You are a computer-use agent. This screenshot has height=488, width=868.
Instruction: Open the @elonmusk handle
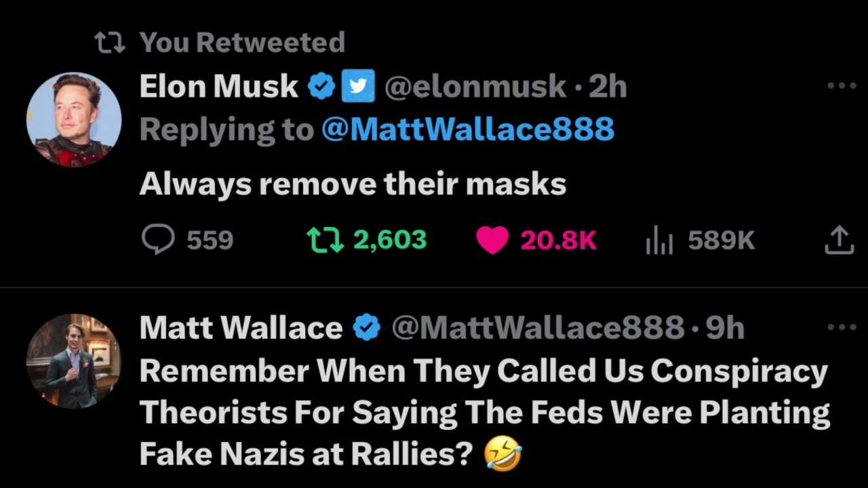coord(475,87)
